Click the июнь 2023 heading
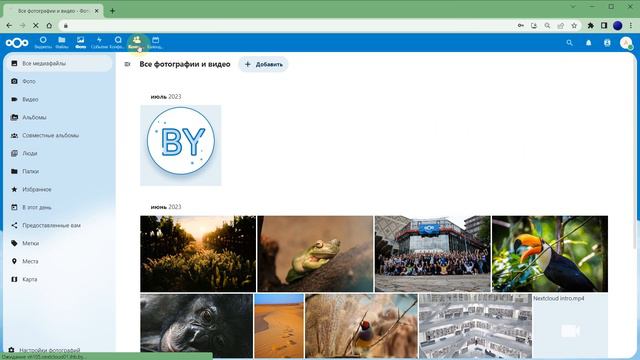The width and height of the screenshot is (640, 360). [166, 207]
